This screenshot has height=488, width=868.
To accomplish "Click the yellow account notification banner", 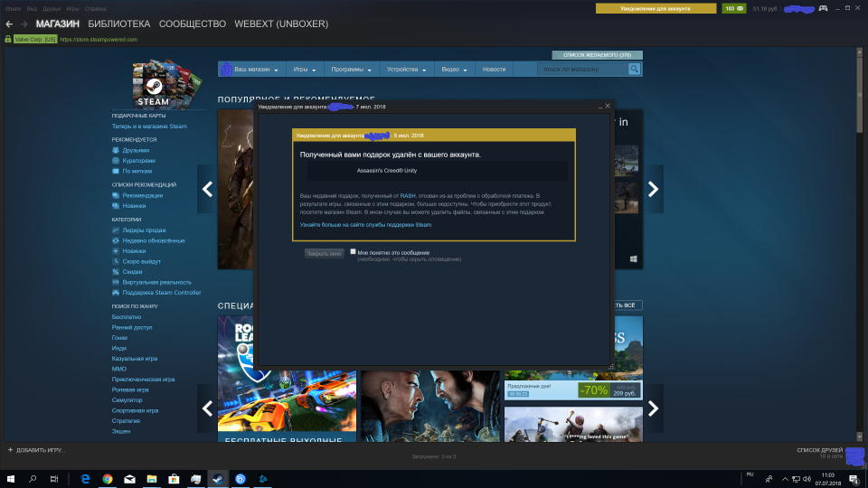I will [x=656, y=8].
